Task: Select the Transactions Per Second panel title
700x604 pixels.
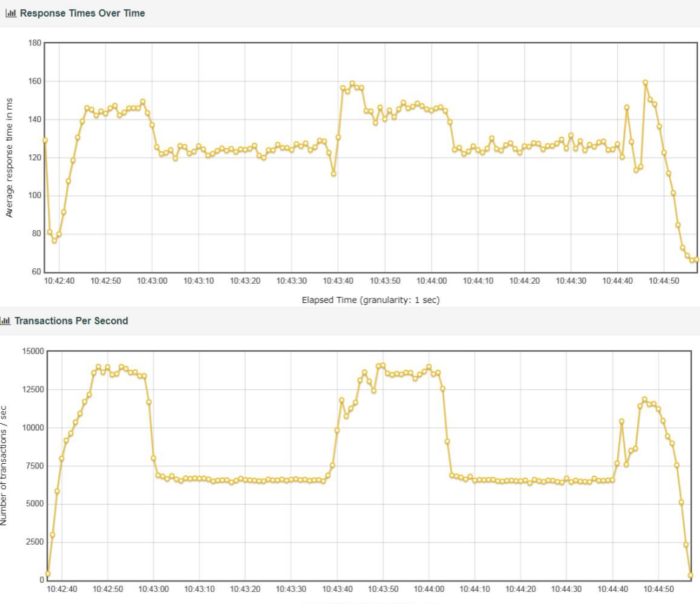Action: click(x=71, y=321)
